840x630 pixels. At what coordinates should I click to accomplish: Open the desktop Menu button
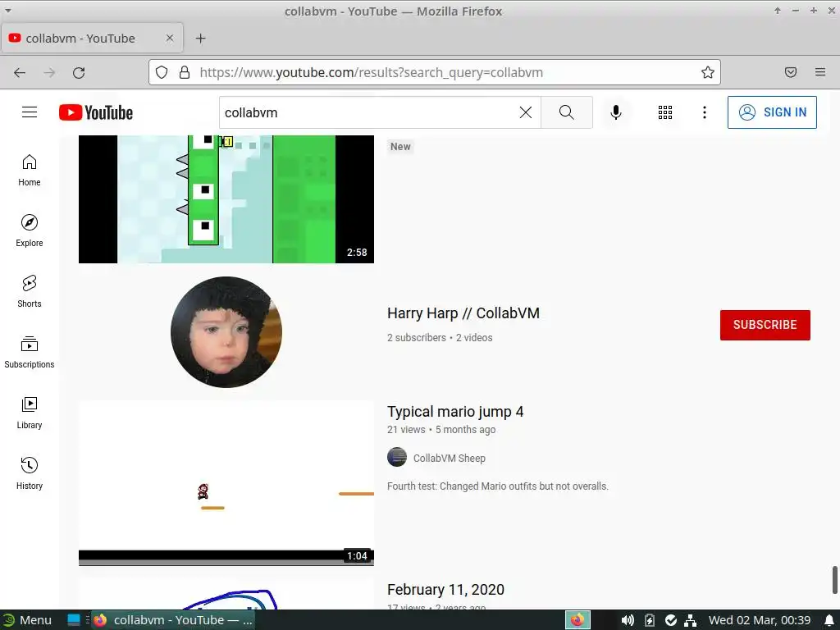[27, 620]
